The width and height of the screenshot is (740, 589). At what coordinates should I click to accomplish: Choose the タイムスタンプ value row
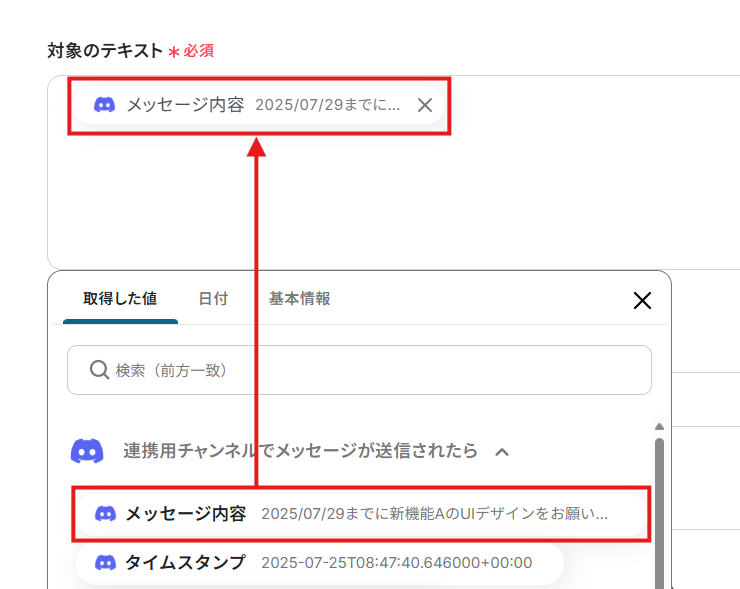click(x=320, y=563)
